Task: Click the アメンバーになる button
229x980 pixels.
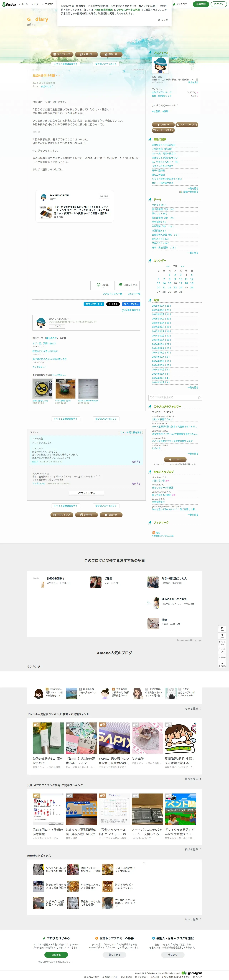Action: point(187,124)
